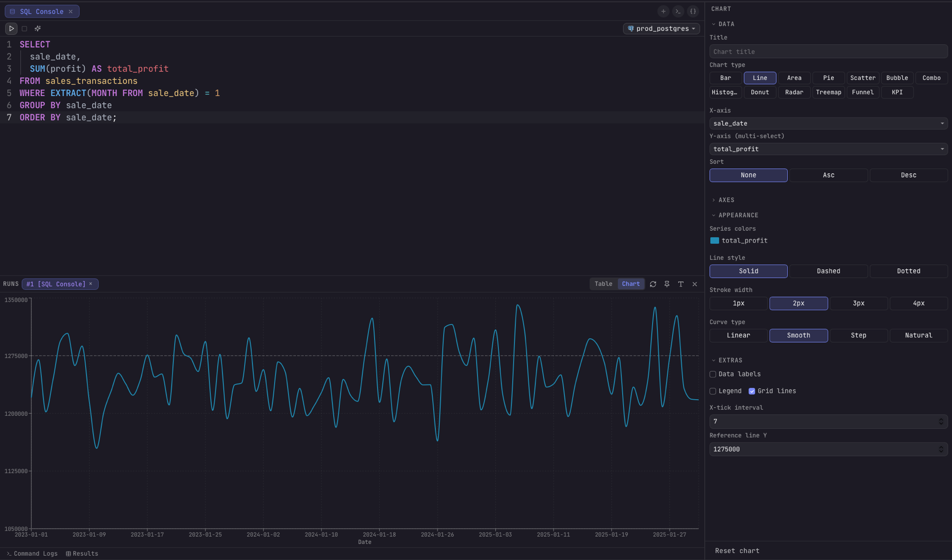952x560 pixels.
Task: Click the AI sparkle assist icon
Action: pyautogui.click(x=38, y=29)
